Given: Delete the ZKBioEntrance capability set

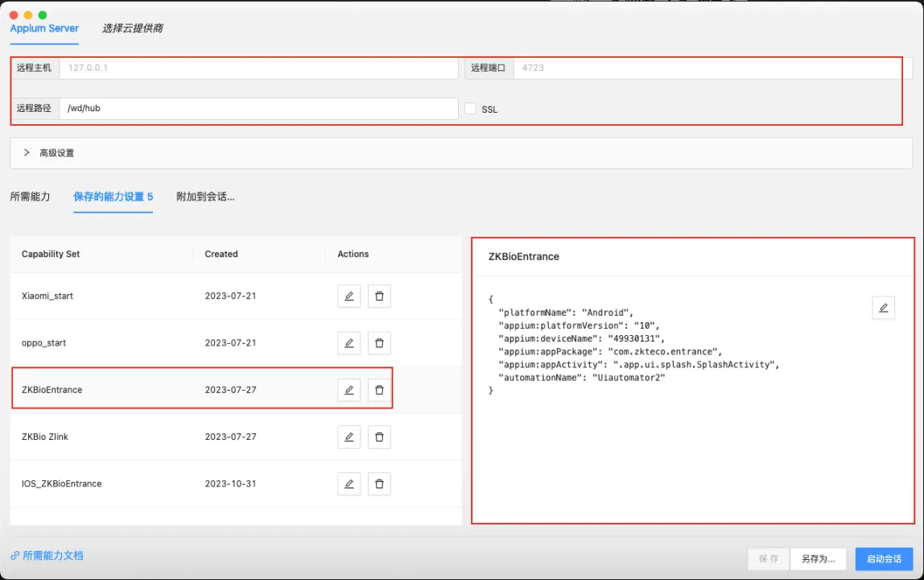Looking at the screenshot, I should tap(379, 390).
